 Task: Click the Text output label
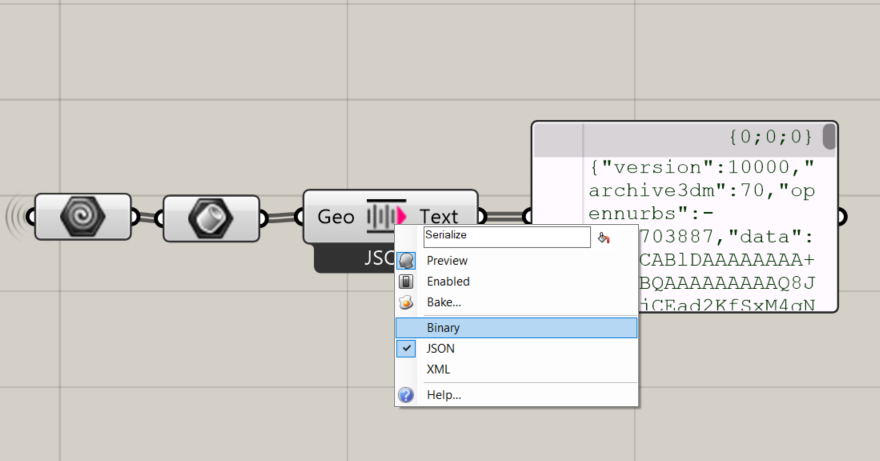click(x=439, y=217)
